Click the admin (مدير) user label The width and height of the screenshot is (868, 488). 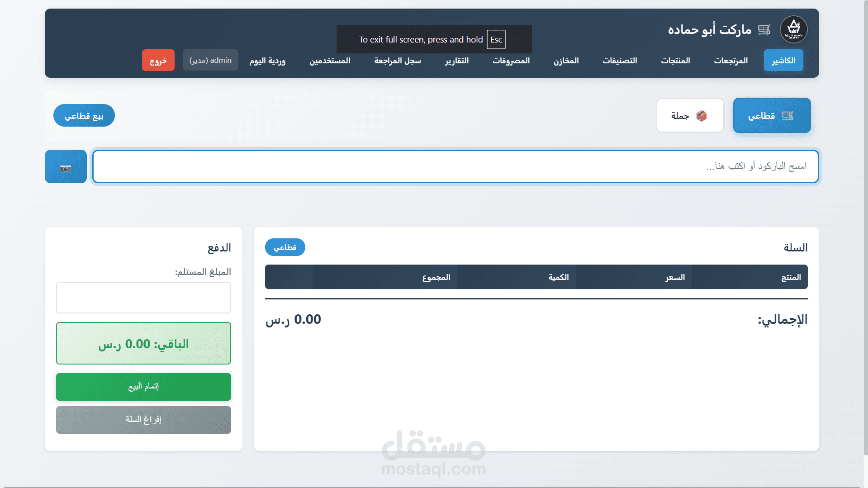tap(210, 59)
